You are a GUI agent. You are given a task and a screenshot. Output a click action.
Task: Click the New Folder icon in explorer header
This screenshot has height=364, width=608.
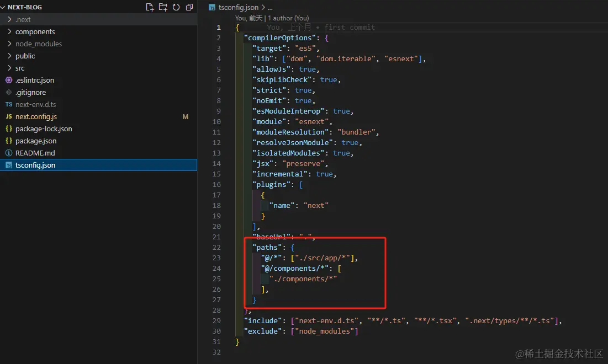tap(163, 7)
